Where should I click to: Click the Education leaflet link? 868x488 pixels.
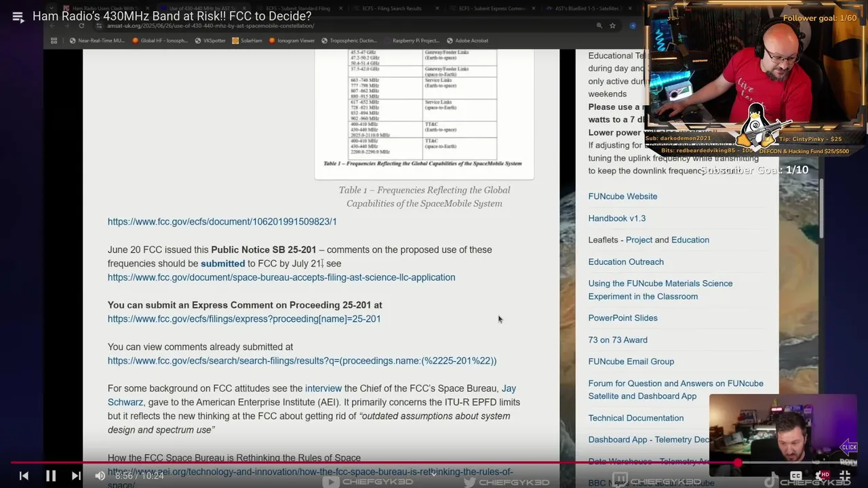pyautogui.click(x=690, y=240)
